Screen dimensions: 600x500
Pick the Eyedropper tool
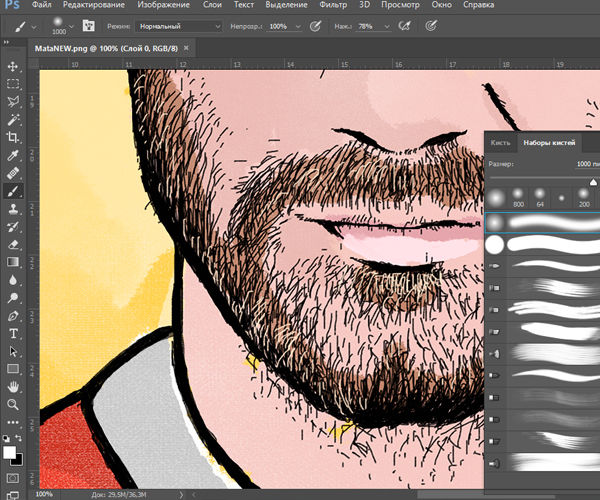click(14, 155)
